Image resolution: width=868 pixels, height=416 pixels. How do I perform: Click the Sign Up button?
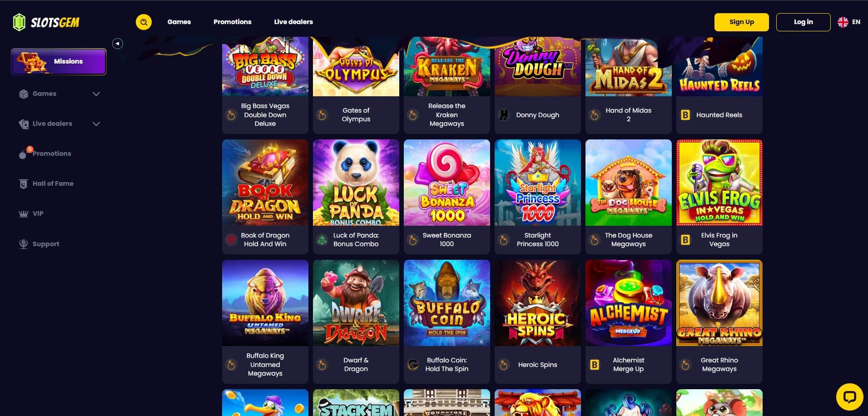[x=742, y=22]
